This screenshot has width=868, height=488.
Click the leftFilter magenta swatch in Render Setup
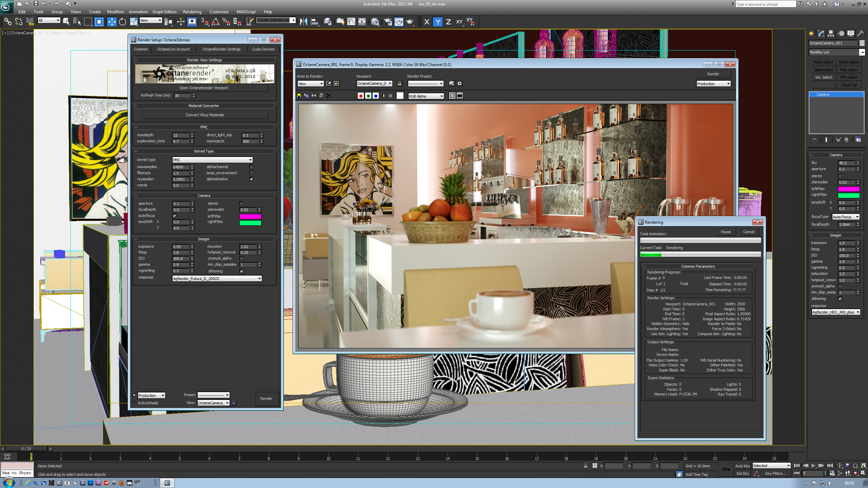tap(250, 216)
